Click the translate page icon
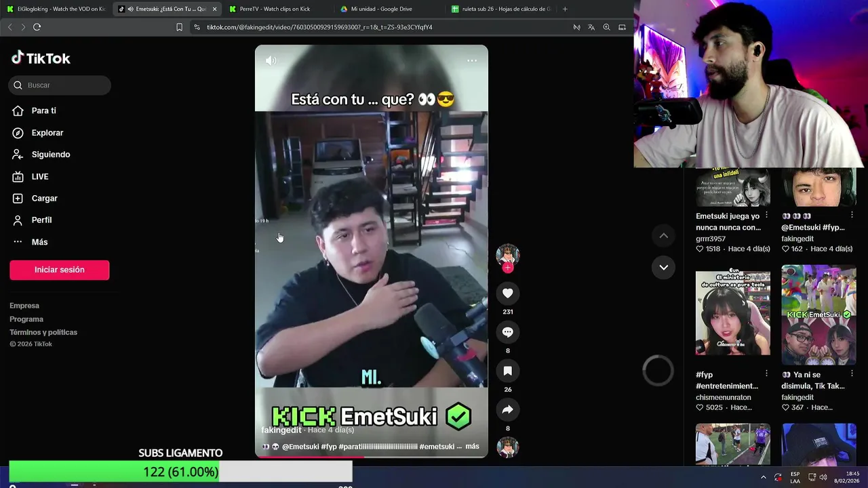Screen dimensions: 868x488 click(x=591, y=27)
